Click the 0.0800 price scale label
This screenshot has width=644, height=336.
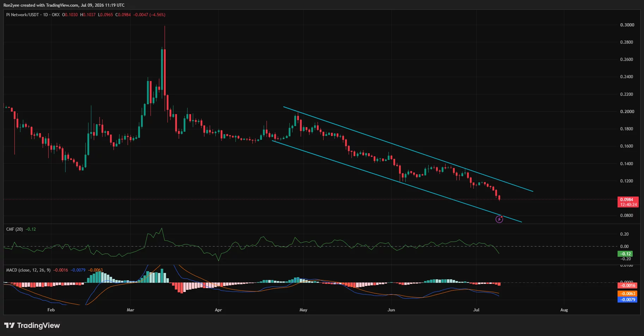627,216
